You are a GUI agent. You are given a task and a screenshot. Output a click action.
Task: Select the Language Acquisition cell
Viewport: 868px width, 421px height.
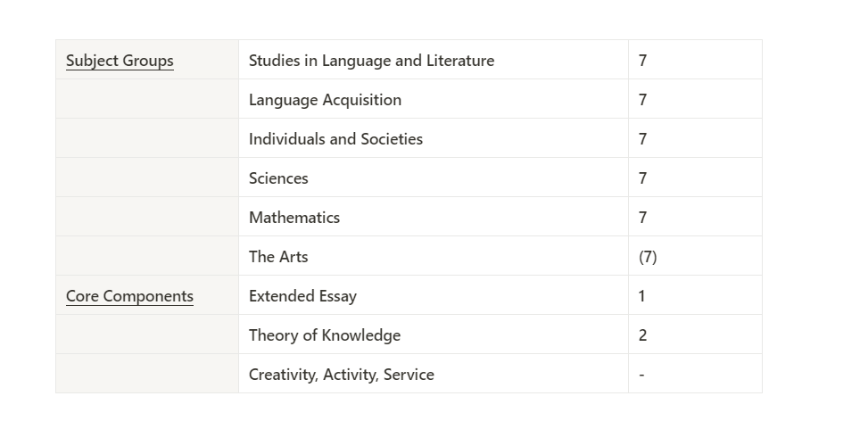click(434, 99)
